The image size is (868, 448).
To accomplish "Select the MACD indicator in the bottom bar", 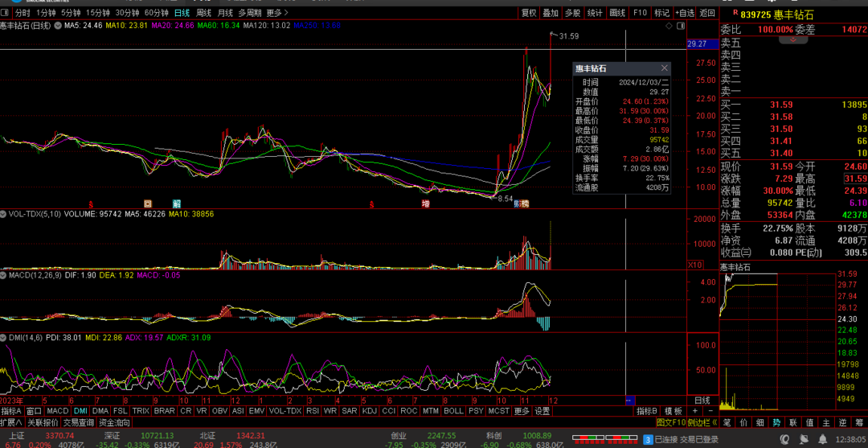I will click(x=58, y=411).
